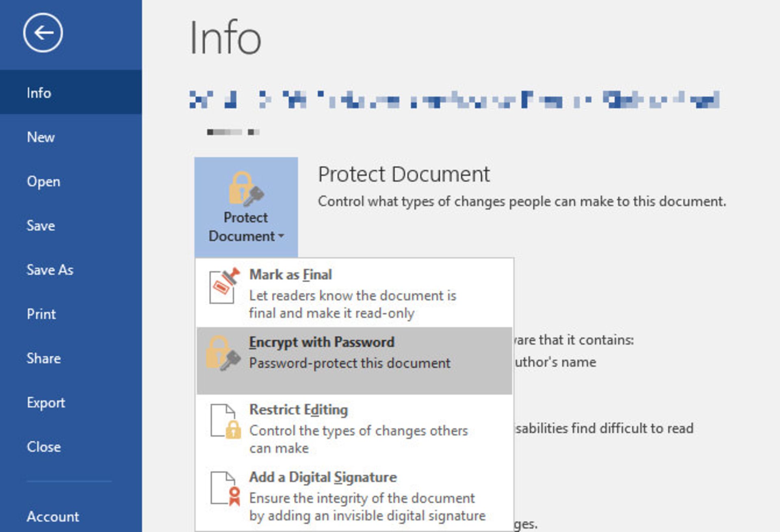Select Encrypt with Password from the menu
Image resolution: width=780 pixels, height=532 pixels.
point(322,342)
